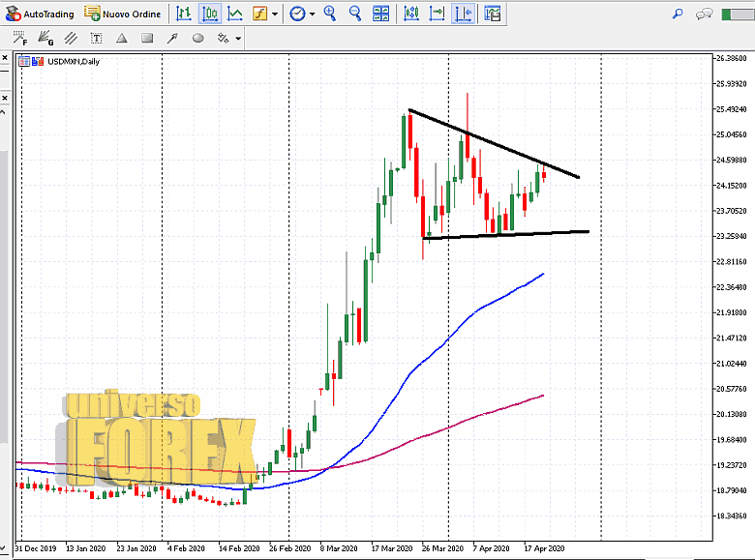Switch to bar chart display
This screenshot has width=755, height=560.
click(185, 14)
